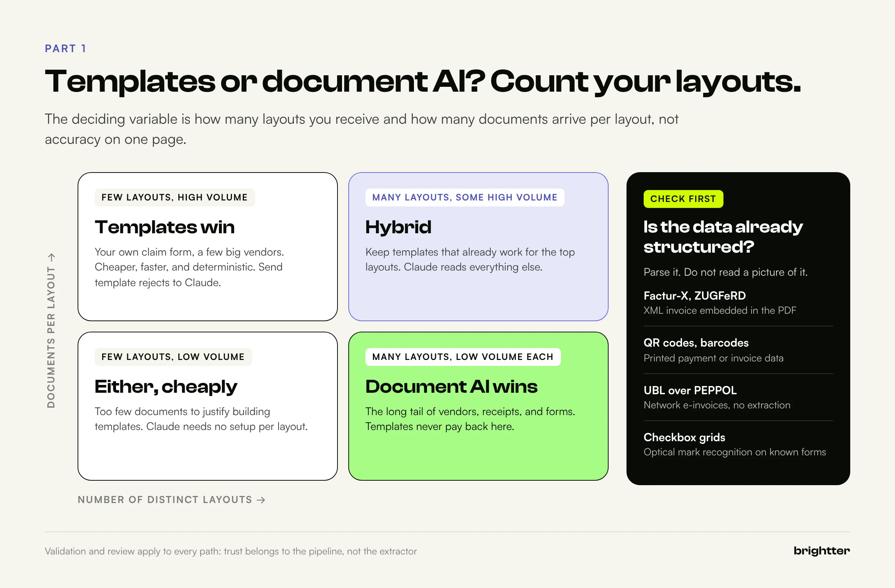
Task: Click the 'QR codes, barcodes' item
Action: coord(696,343)
